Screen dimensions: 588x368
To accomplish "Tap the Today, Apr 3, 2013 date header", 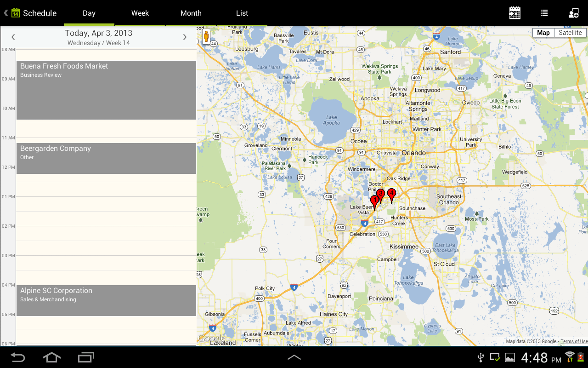I will tap(98, 33).
